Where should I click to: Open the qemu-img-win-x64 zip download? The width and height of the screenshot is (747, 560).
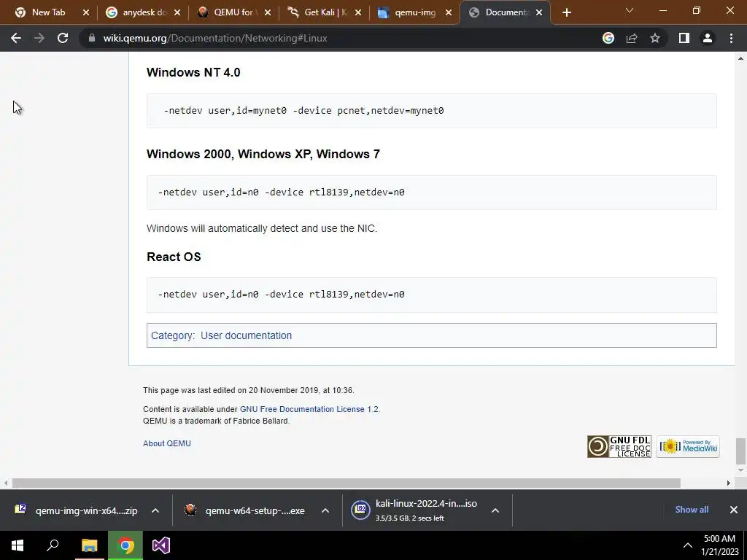76,510
